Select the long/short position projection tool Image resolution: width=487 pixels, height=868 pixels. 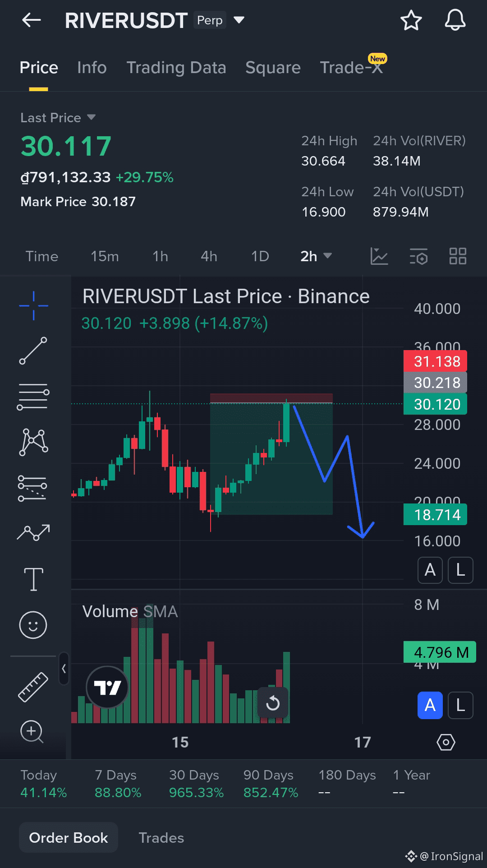[x=32, y=488]
